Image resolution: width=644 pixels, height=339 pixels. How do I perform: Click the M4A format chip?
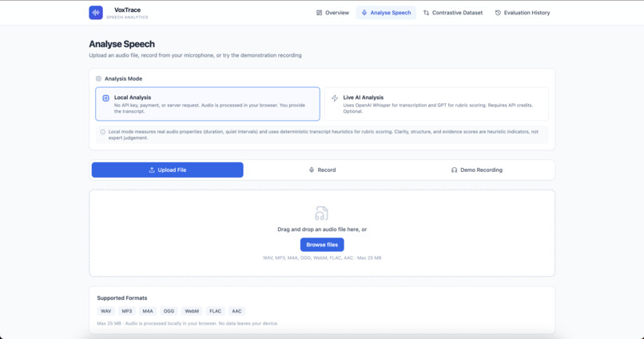pos(148,311)
